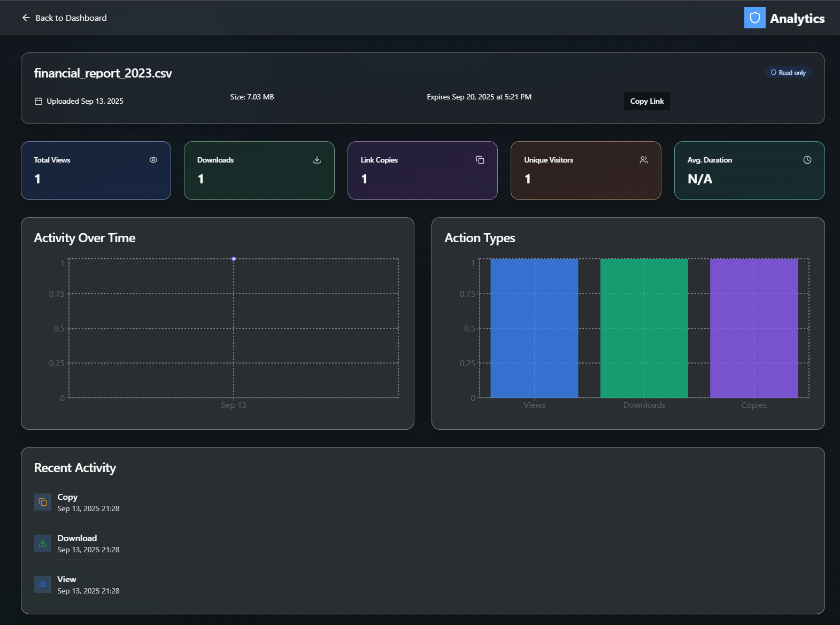Click the eye icon on Total Views
The image size is (840, 625).
[153, 160]
